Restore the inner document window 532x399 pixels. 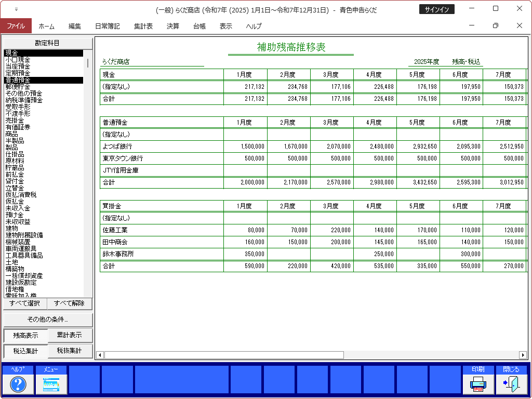coord(495,26)
